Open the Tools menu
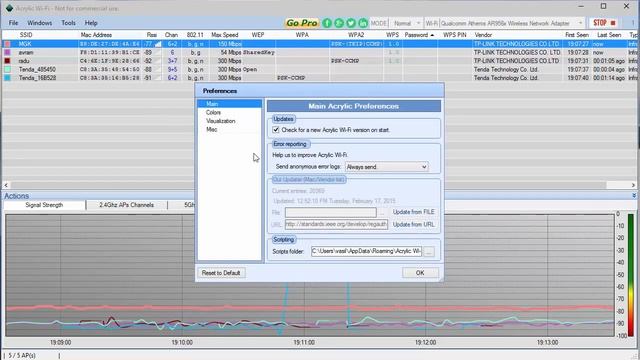The image size is (640, 360). (69, 23)
